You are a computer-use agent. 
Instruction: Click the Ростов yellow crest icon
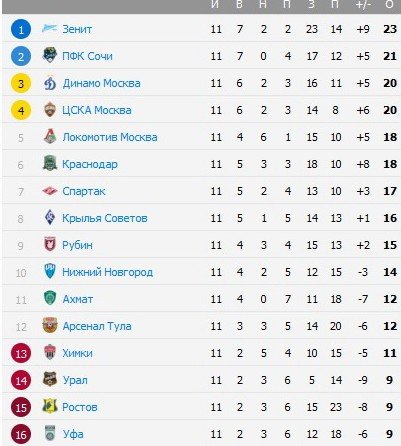pos(50,406)
